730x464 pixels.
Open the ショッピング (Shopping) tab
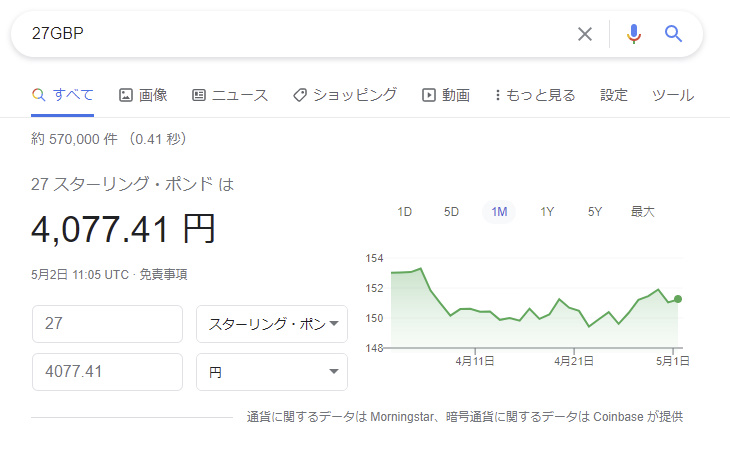(345, 95)
